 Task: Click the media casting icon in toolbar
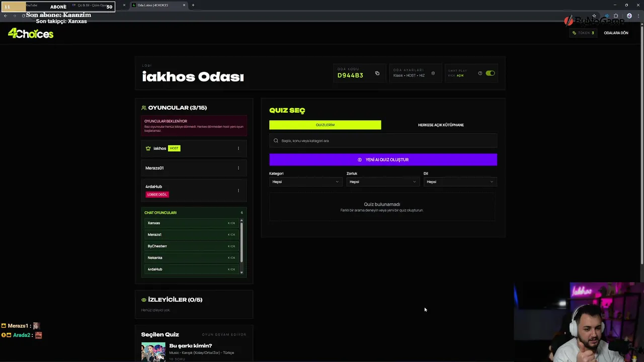click(606, 16)
